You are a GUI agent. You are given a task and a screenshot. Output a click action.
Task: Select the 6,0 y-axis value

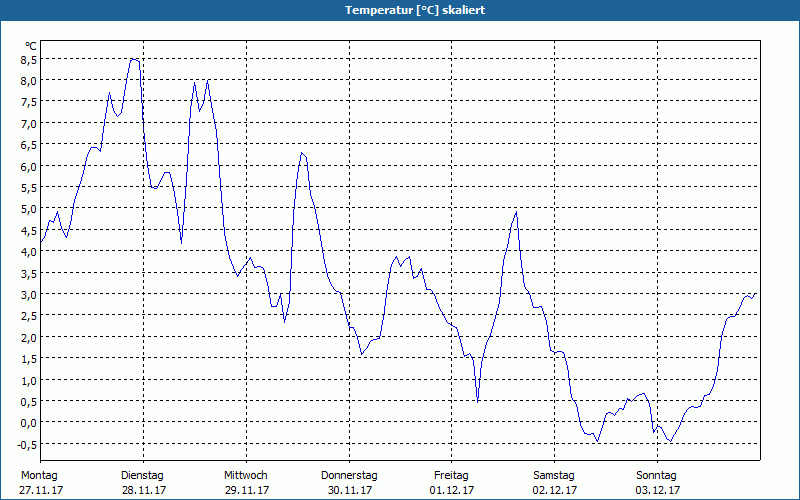pyautogui.click(x=28, y=166)
